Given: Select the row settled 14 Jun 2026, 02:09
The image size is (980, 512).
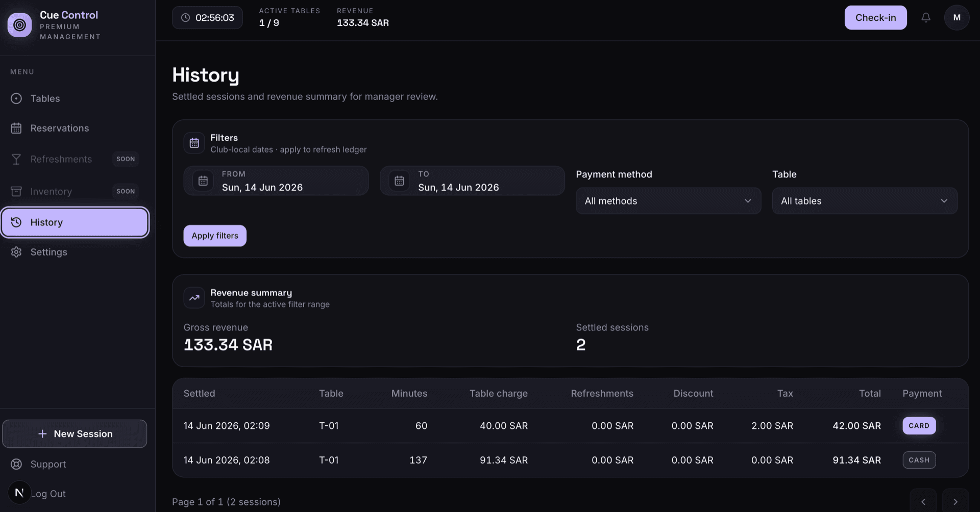Looking at the screenshot, I should coord(570,426).
